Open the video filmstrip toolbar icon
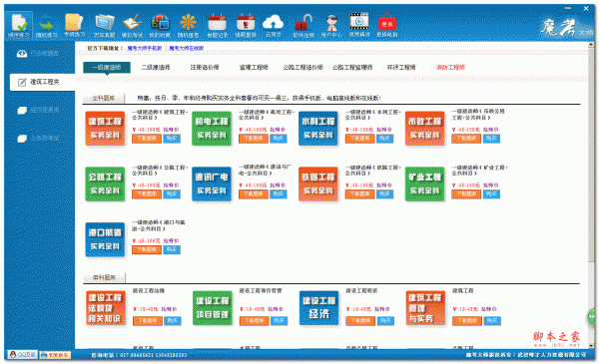The image size is (599, 364). point(359,25)
